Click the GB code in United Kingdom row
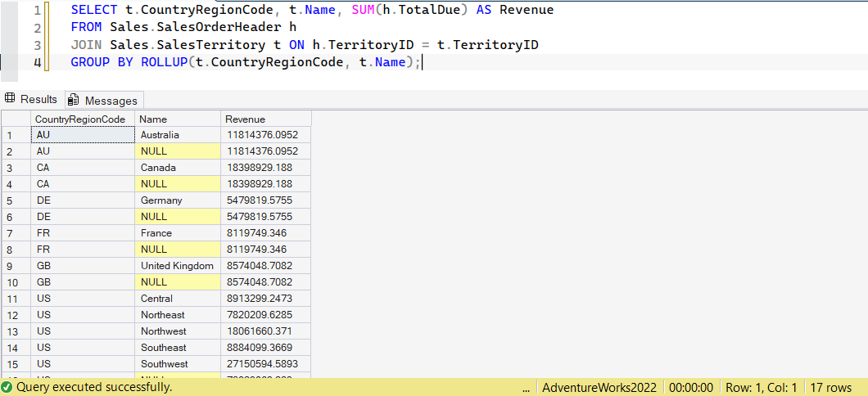 coord(83,266)
